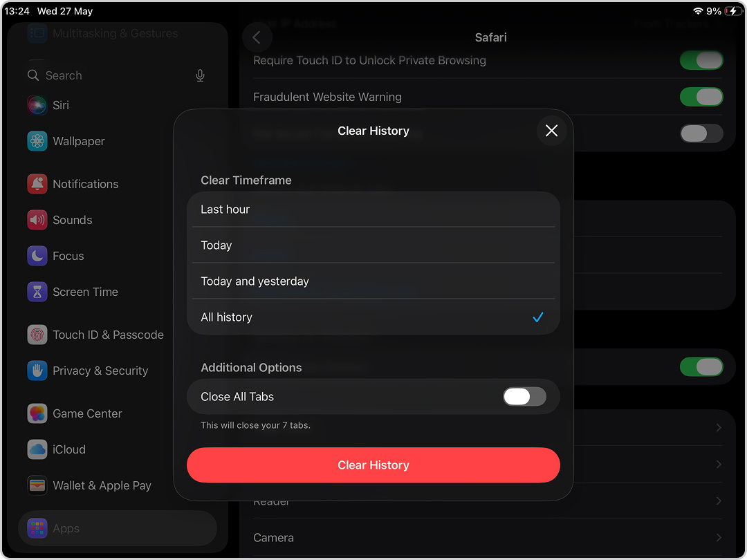Image resolution: width=747 pixels, height=560 pixels.
Task: Choose the Today timeframe
Action: tap(373, 245)
